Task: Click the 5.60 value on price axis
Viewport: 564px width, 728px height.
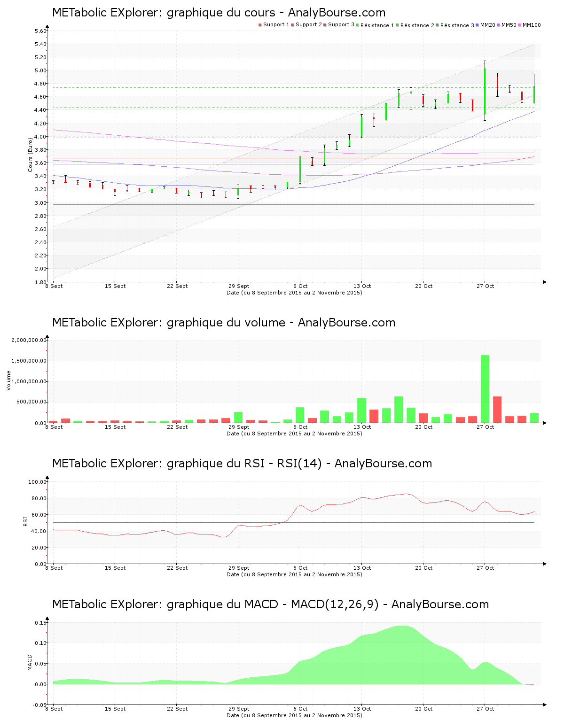Action: [40, 31]
